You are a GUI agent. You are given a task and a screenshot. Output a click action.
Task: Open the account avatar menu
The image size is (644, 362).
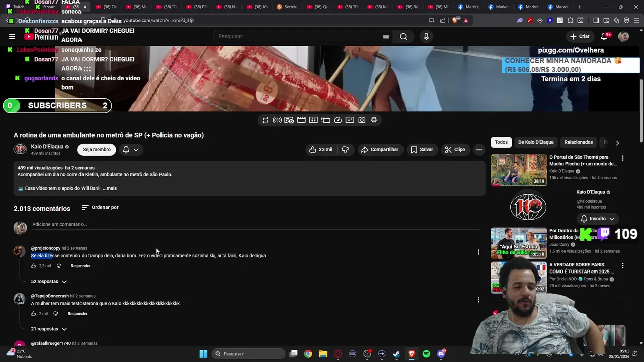click(x=623, y=36)
